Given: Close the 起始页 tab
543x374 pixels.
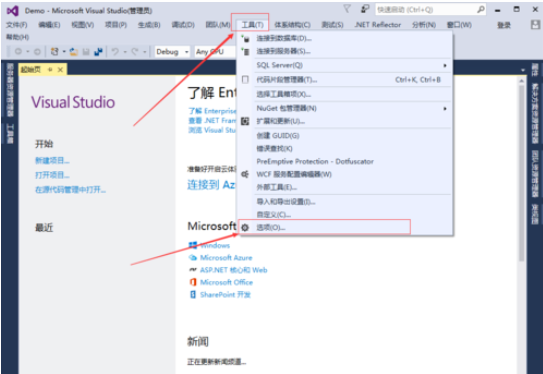Looking at the screenshot, I should 60,70.
